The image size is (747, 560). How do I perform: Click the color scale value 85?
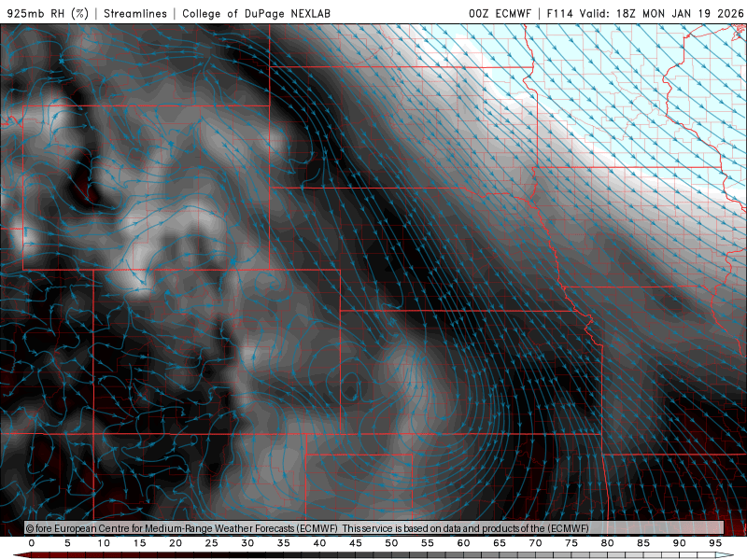click(643, 543)
